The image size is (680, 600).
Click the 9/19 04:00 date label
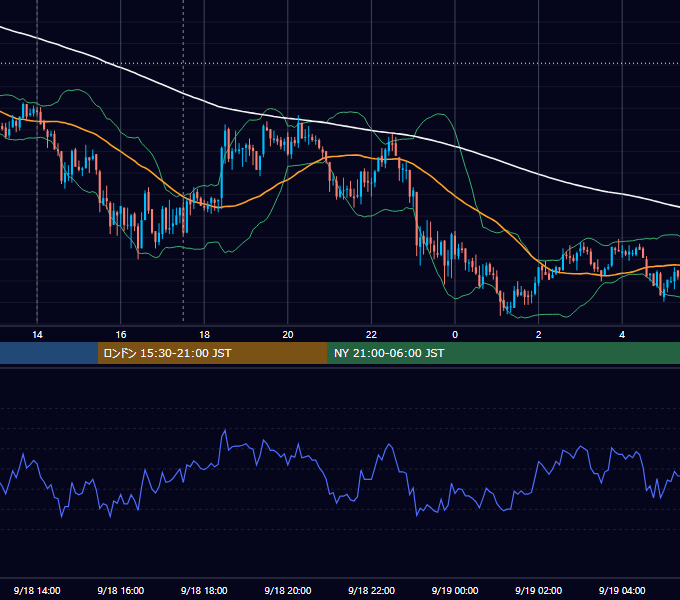pyautogui.click(x=622, y=590)
